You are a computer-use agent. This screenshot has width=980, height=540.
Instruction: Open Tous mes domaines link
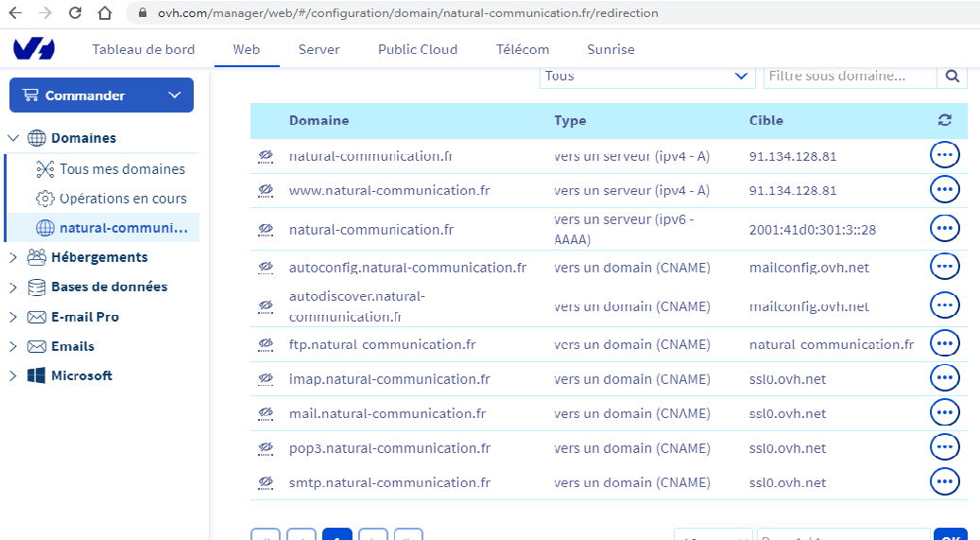click(x=121, y=169)
